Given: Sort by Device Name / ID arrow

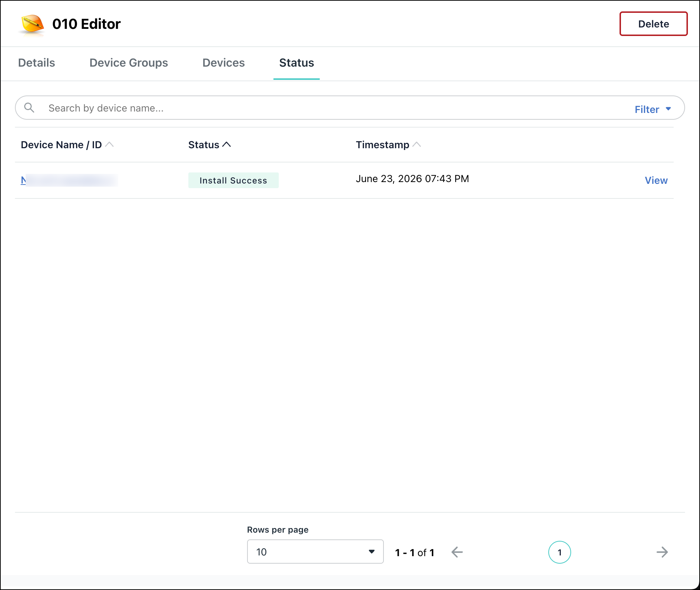Looking at the screenshot, I should point(110,145).
